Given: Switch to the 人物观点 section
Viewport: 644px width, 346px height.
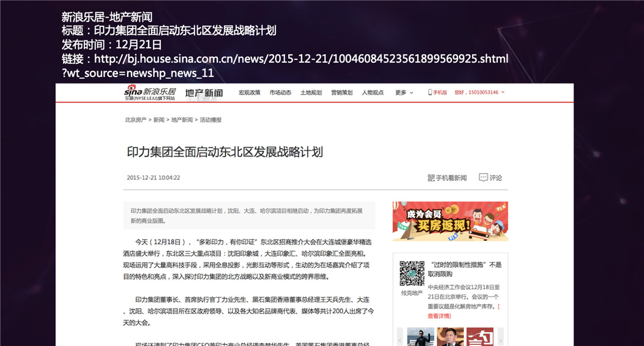Looking at the screenshot, I should [373, 92].
